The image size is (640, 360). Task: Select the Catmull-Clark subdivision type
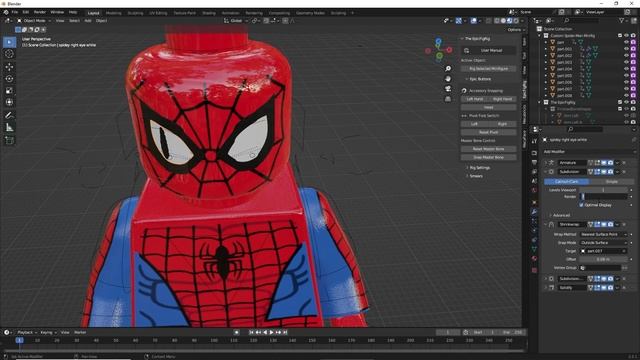point(567,181)
